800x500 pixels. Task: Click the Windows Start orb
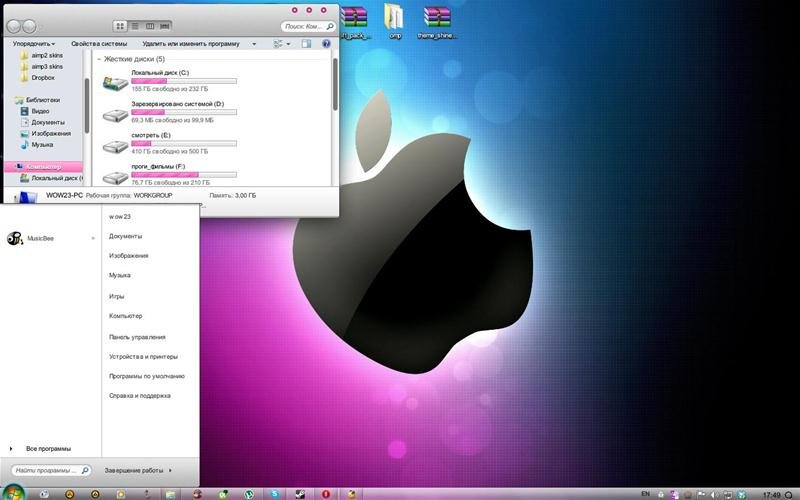click(x=14, y=493)
